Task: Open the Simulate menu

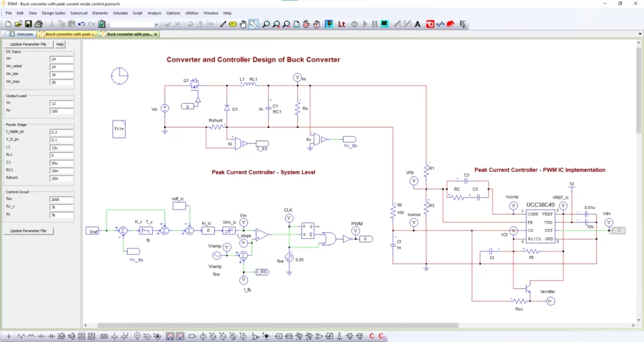Action: (x=120, y=13)
